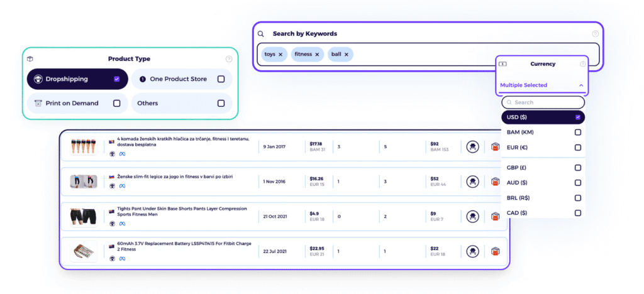Uncheck the Dropshipping product type checkbox

point(116,79)
